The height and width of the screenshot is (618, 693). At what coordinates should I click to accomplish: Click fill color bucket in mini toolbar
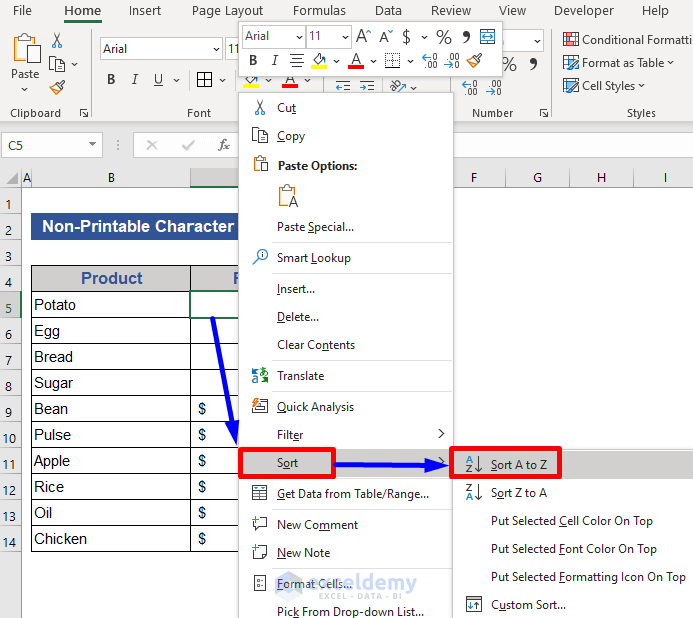tap(319, 61)
